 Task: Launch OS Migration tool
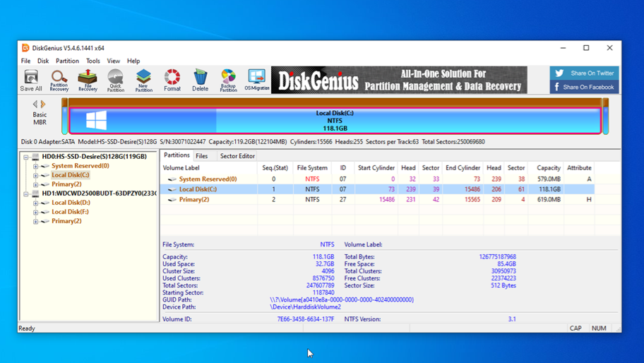click(x=257, y=80)
